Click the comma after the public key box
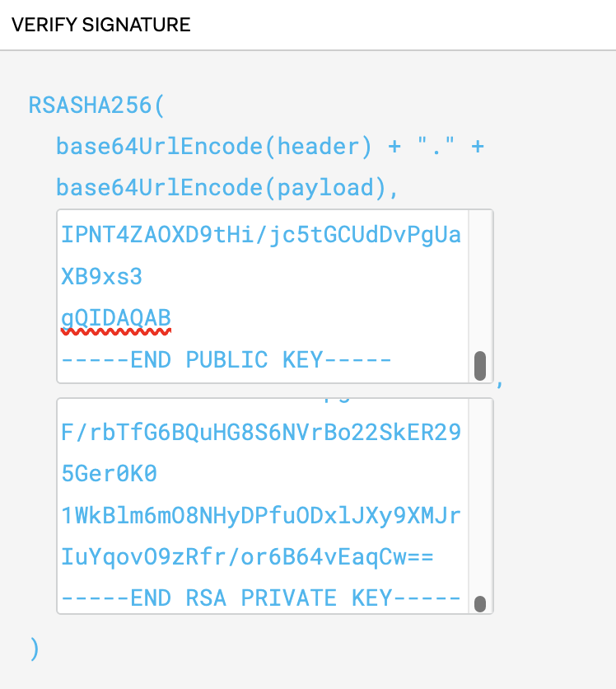This screenshot has height=689, width=616. tap(500, 382)
